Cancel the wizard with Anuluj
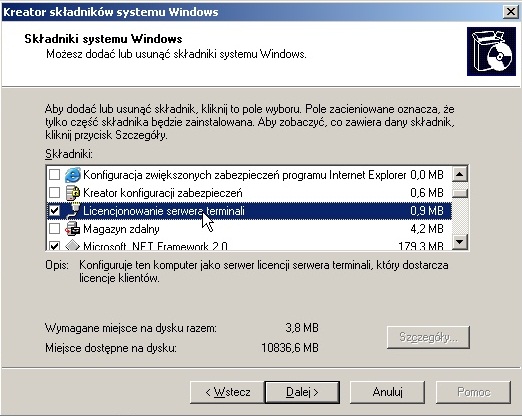 (x=387, y=392)
